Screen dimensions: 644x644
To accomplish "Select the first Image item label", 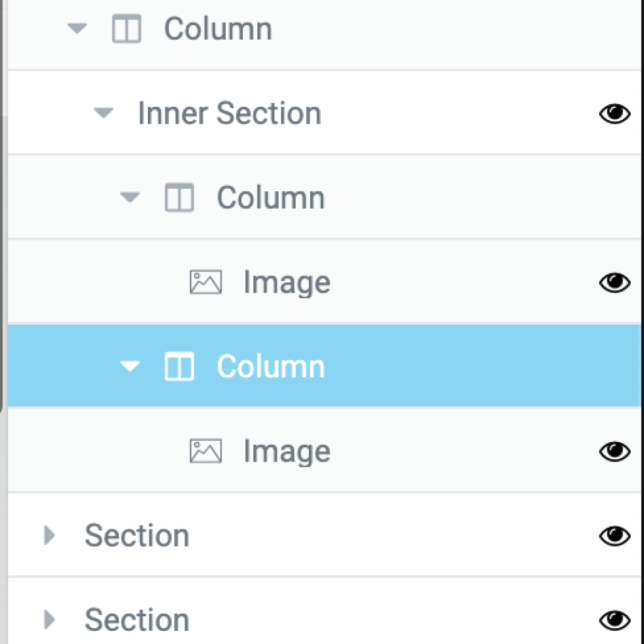I will point(287,284).
